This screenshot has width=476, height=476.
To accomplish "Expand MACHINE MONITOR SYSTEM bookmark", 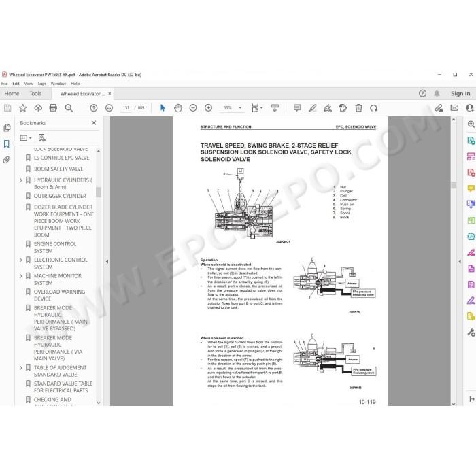I will click(20, 276).
